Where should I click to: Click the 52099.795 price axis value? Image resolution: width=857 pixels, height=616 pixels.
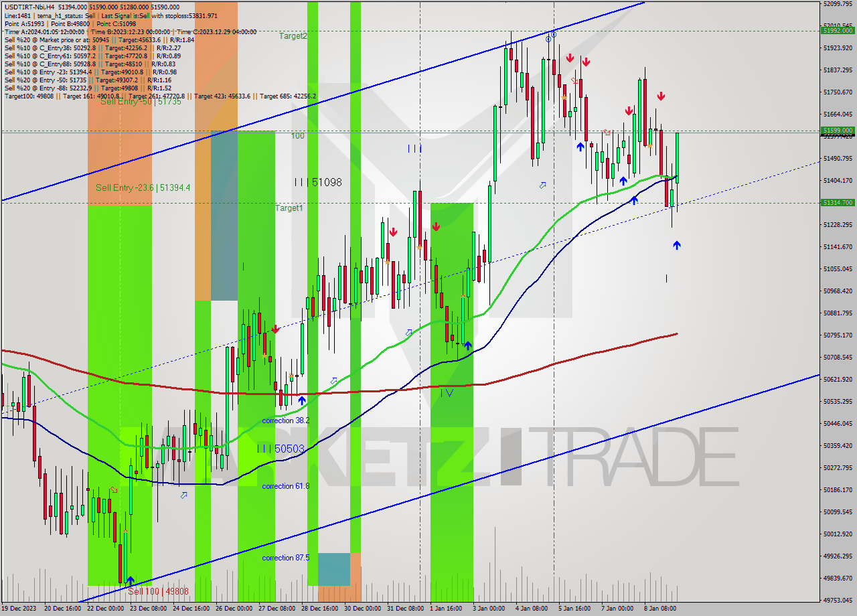point(838,4)
